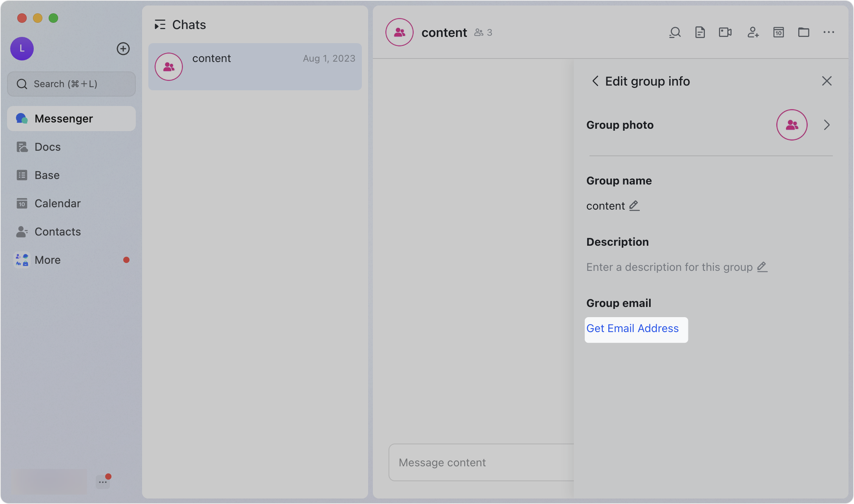Image resolution: width=854 pixels, height=504 pixels.
Task: Click the Base table icon
Action: pos(22,175)
